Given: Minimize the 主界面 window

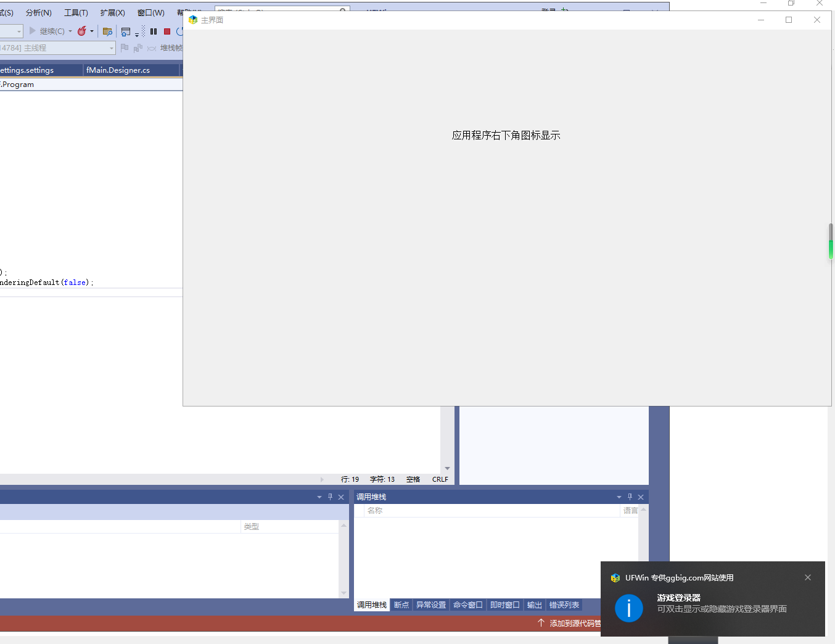Looking at the screenshot, I should (761, 20).
